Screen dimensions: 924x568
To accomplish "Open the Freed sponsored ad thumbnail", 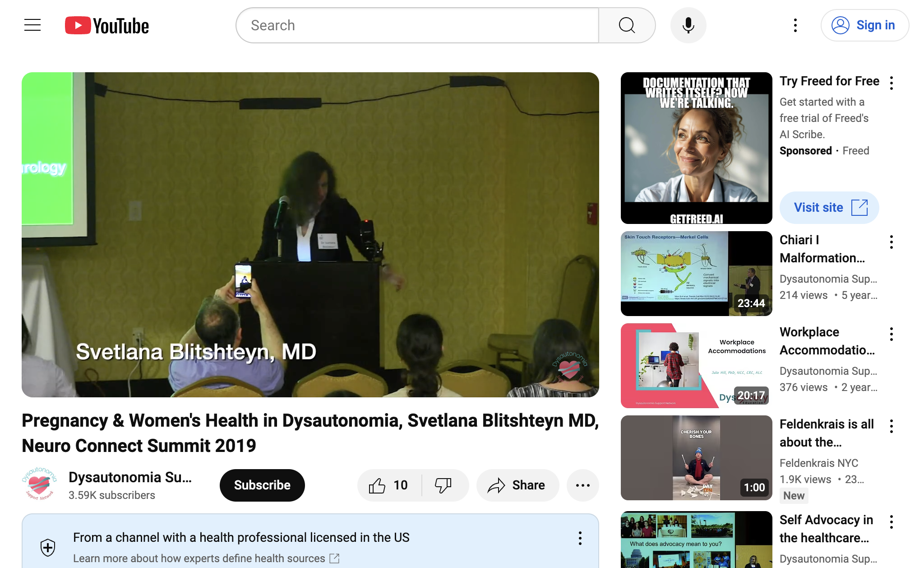I will (x=697, y=148).
